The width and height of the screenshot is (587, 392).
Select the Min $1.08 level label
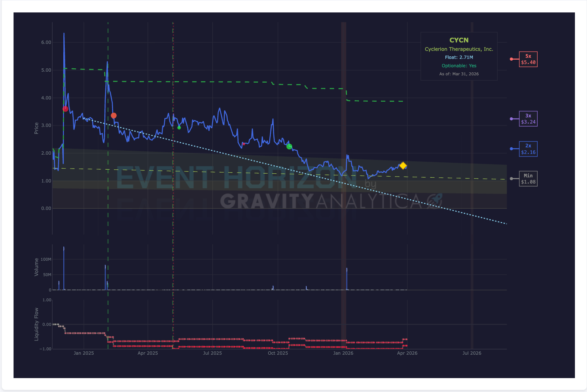pos(528,179)
